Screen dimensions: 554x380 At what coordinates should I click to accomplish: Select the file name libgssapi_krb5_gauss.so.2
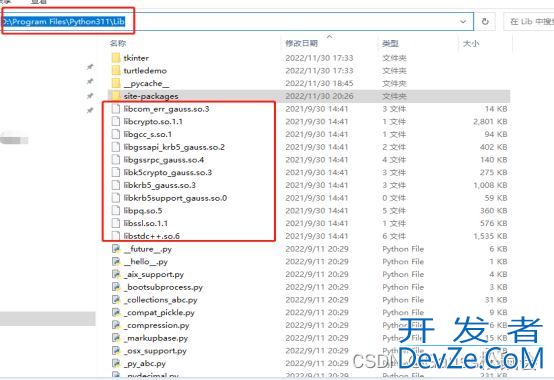pyautogui.click(x=174, y=147)
